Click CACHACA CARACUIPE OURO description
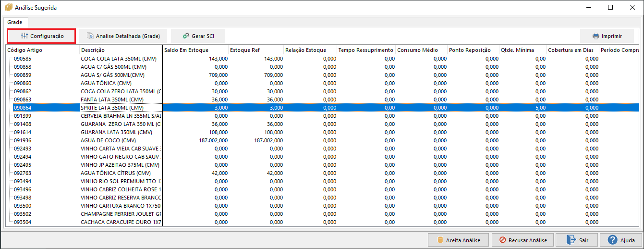 121,222
